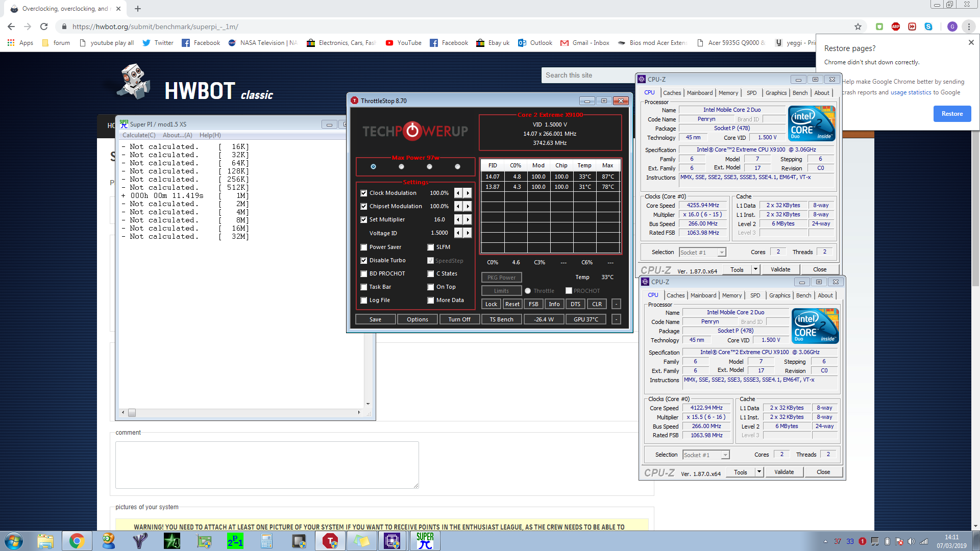Screen dimensions: 980x551
Task: Open the Twitter bookmark
Action: coord(158,43)
